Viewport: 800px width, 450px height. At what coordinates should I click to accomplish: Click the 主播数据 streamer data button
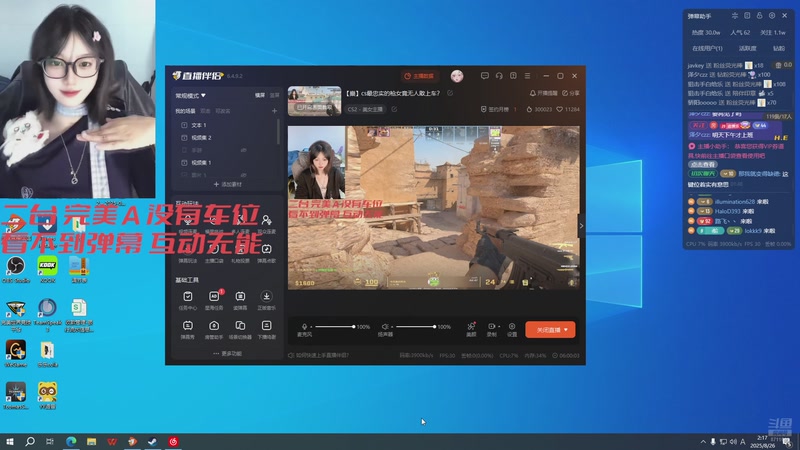419,76
